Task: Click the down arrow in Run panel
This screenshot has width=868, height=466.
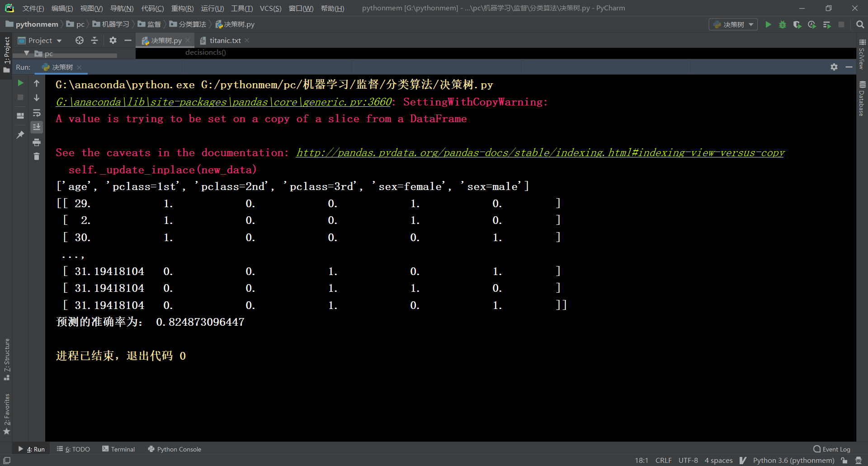Action: (x=37, y=98)
